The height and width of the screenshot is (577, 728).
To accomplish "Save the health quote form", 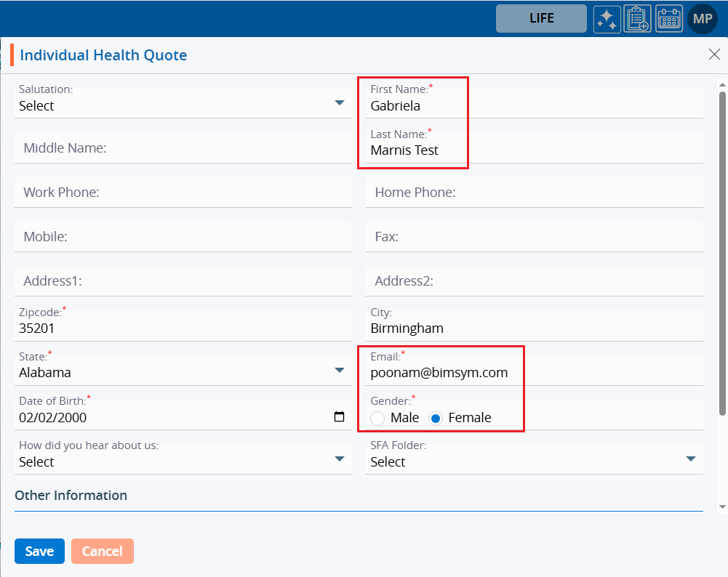I will (39, 552).
